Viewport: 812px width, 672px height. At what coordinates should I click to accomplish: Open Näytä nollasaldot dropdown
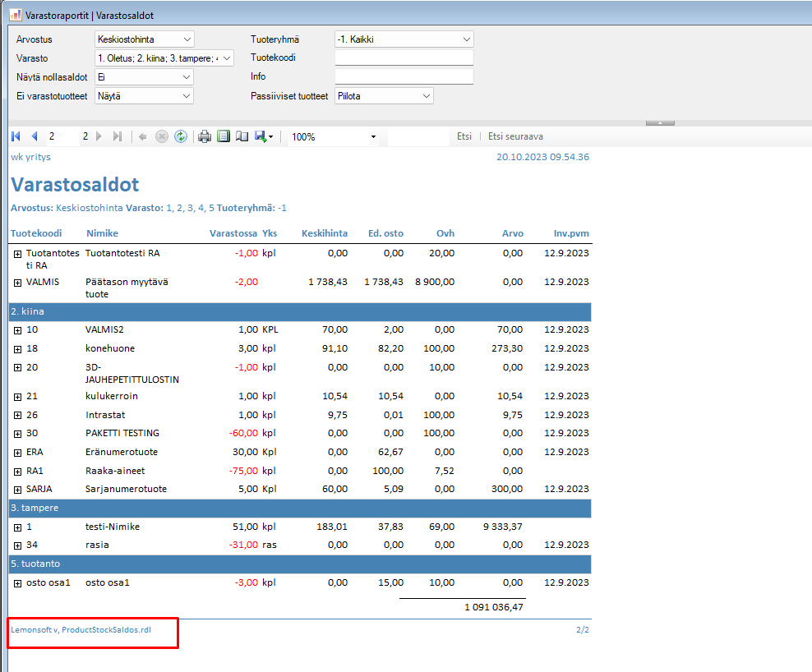(x=187, y=77)
